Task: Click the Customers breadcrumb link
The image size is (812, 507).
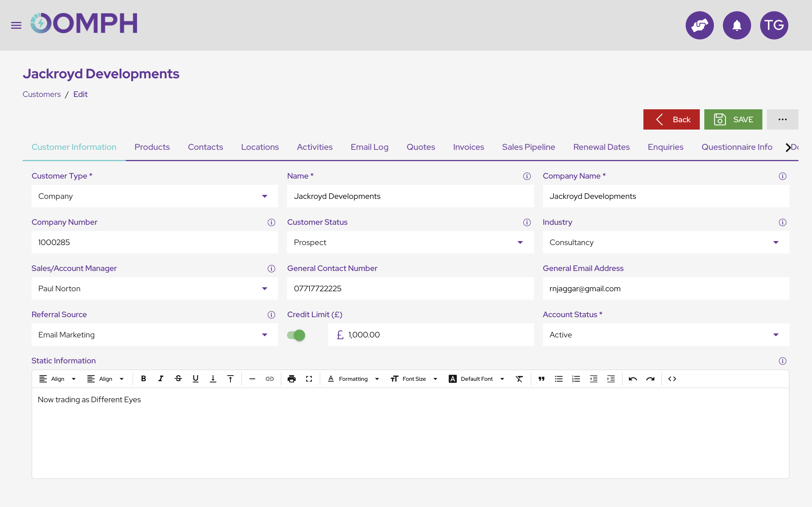Action: coord(42,94)
